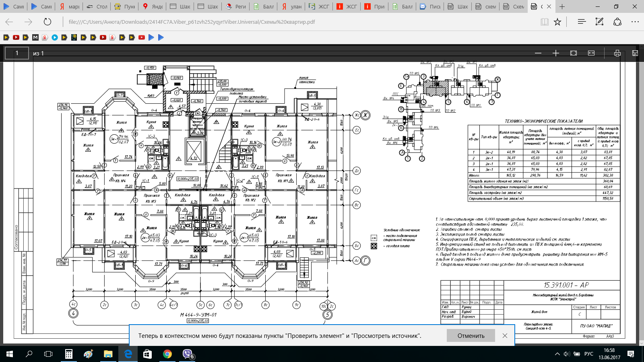Switch to the 'марі' Yandex tab
The image size is (644, 362).
click(69, 6)
